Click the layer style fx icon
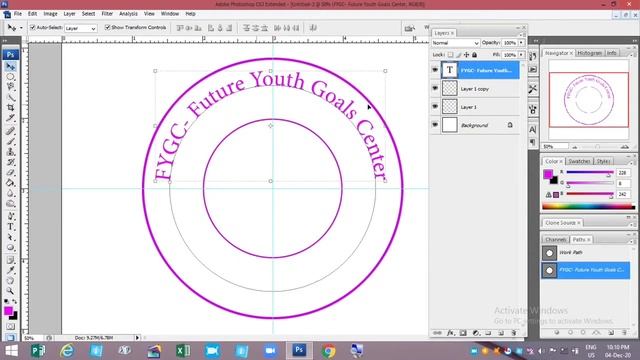Screen dimensions: 640x360 [x=450, y=333]
